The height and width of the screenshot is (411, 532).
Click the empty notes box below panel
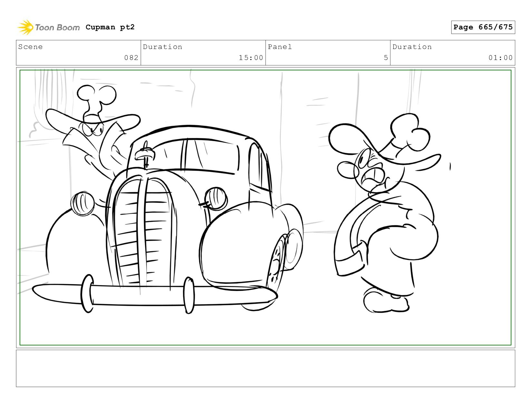[265, 368]
